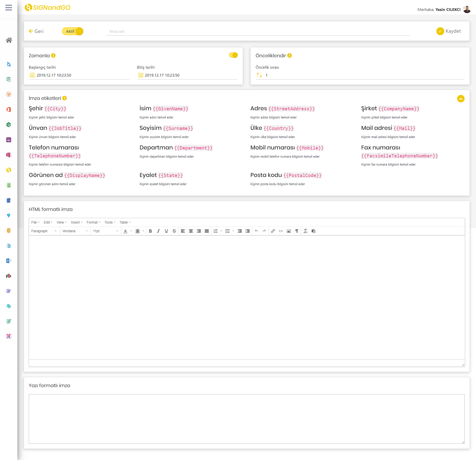The image size is (476, 460).
Task: Click the Home icon in the sidebar
Action: tap(9, 40)
